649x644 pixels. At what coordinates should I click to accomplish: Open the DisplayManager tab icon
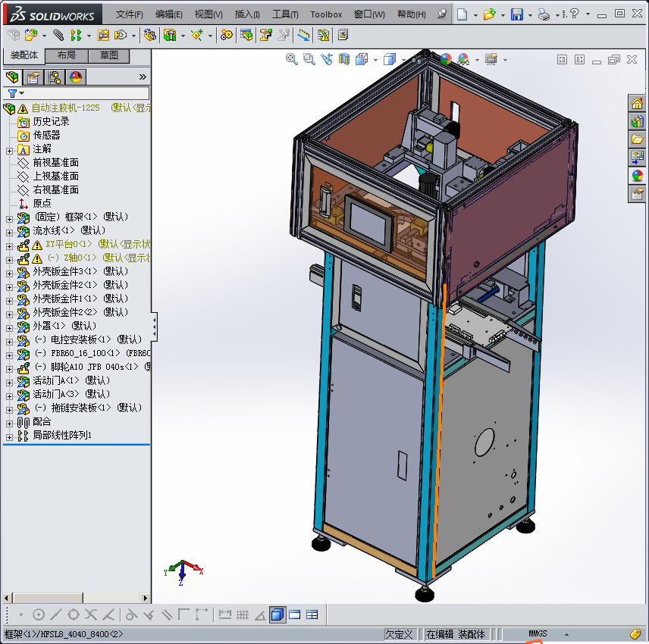pos(76,77)
